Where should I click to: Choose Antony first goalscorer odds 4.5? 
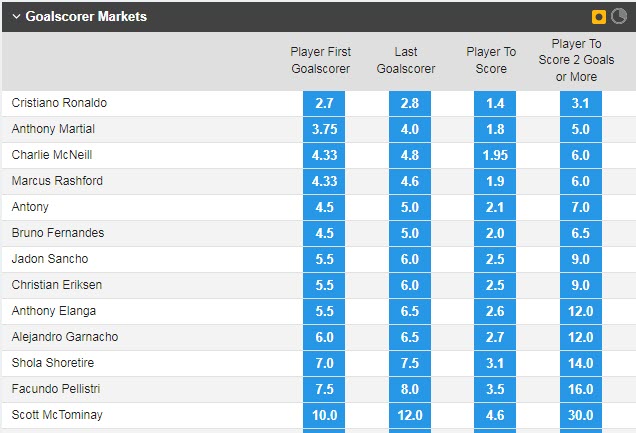324,207
